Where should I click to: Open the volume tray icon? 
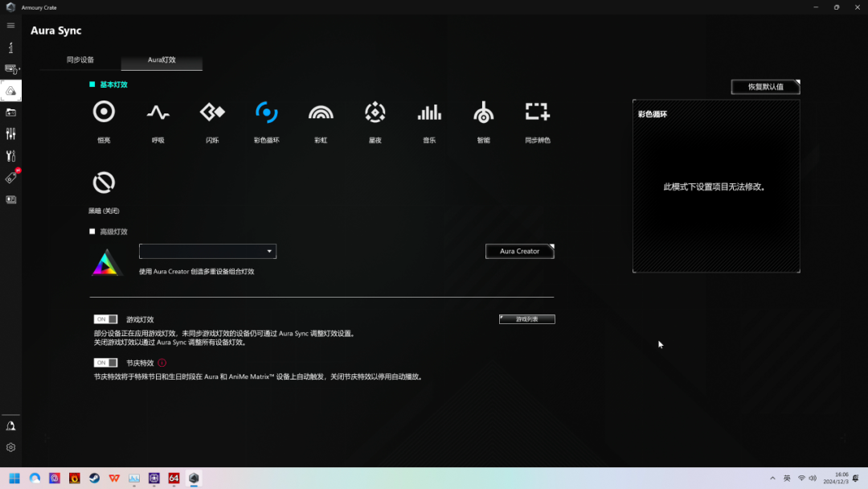pyautogui.click(x=813, y=478)
